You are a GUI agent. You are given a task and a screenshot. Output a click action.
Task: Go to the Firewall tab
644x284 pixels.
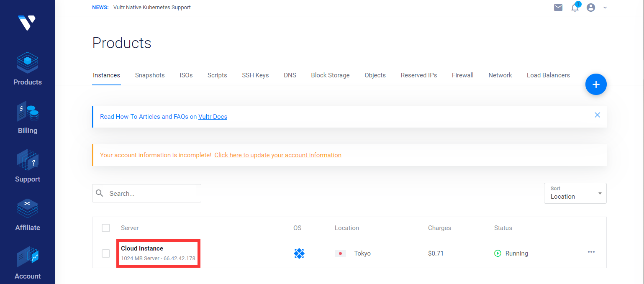(x=463, y=75)
